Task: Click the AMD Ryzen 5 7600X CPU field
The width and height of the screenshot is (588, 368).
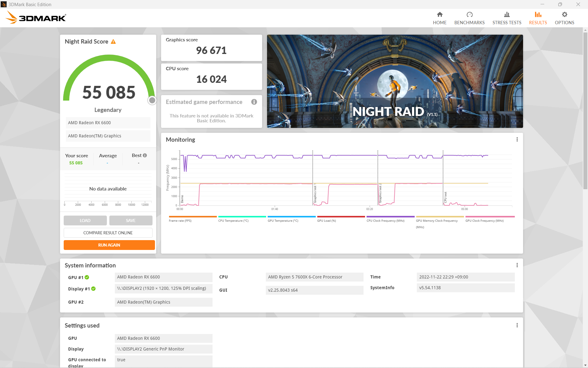Action: tap(315, 277)
